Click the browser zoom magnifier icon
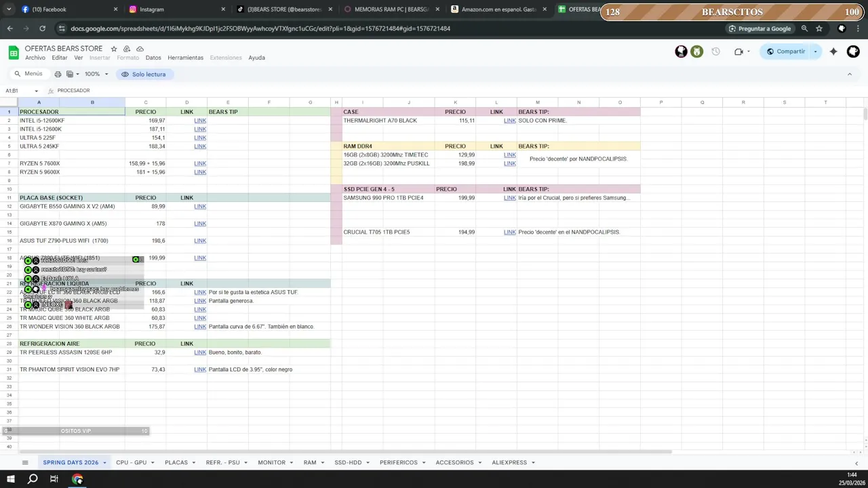868x488 pixels. 804,28
